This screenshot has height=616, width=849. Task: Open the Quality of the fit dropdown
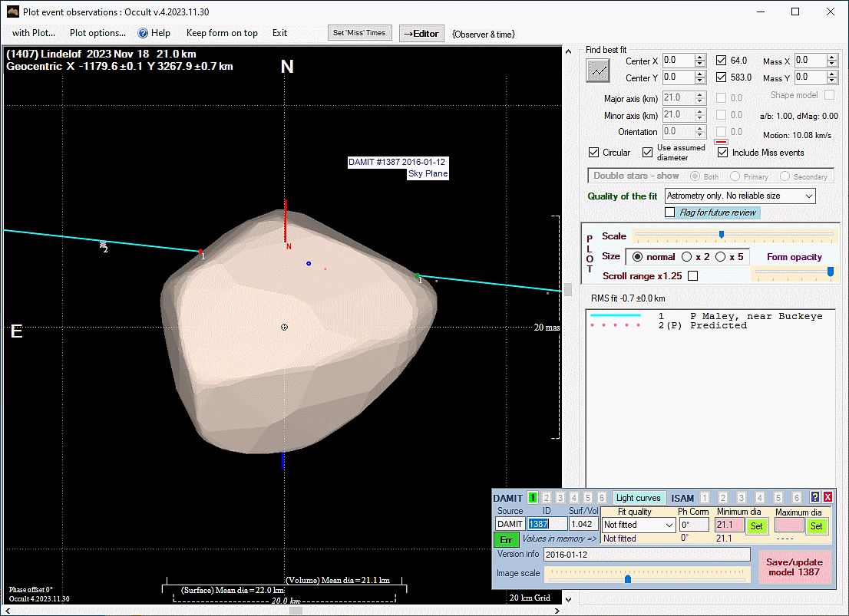[x=808, y=196]
